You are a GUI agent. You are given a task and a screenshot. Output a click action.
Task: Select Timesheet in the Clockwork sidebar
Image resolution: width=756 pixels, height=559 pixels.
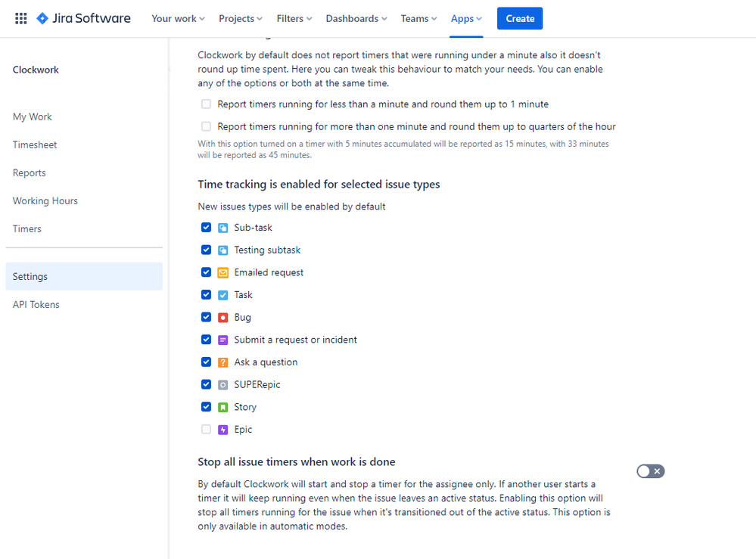point(33,144)
